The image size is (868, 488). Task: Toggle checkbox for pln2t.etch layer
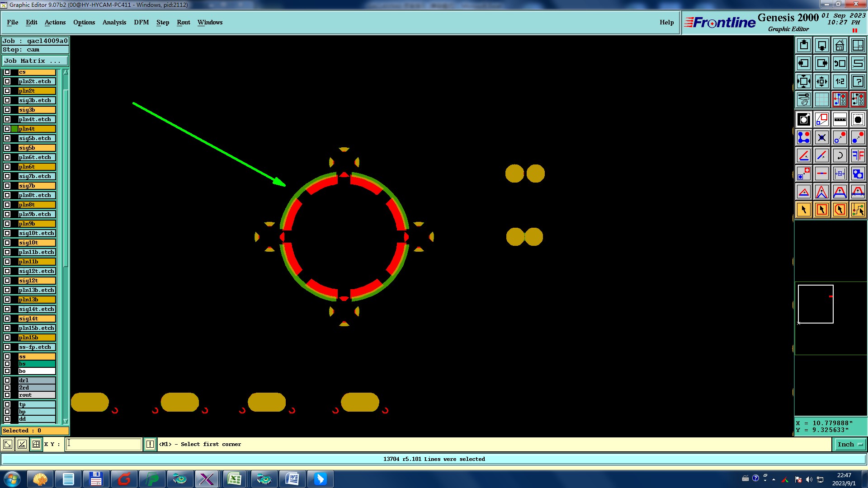point(7,81)
